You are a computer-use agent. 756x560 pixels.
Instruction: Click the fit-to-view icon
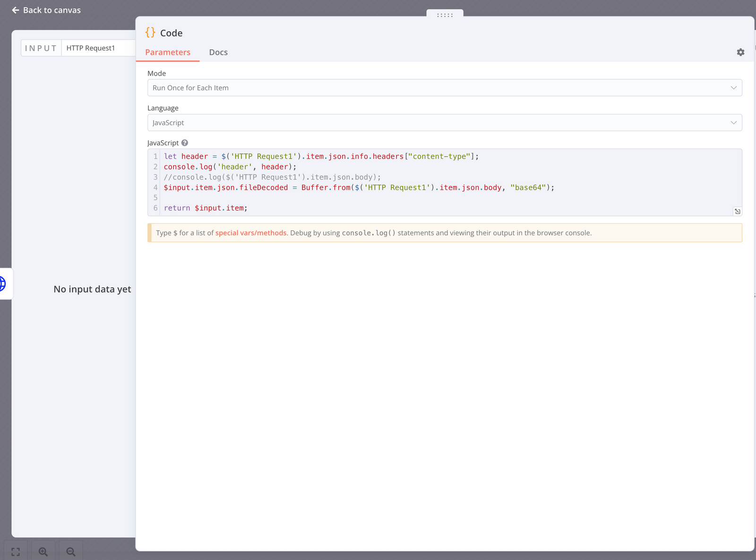pos(16,552)
